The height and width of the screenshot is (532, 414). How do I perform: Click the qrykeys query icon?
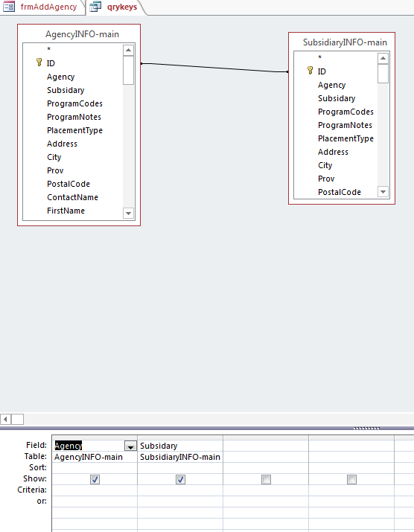(95, 7)
